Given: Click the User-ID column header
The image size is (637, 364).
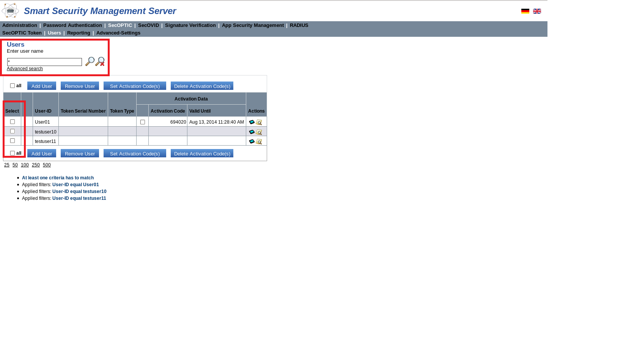Looking at the screenshot, I should pos(43,111).
